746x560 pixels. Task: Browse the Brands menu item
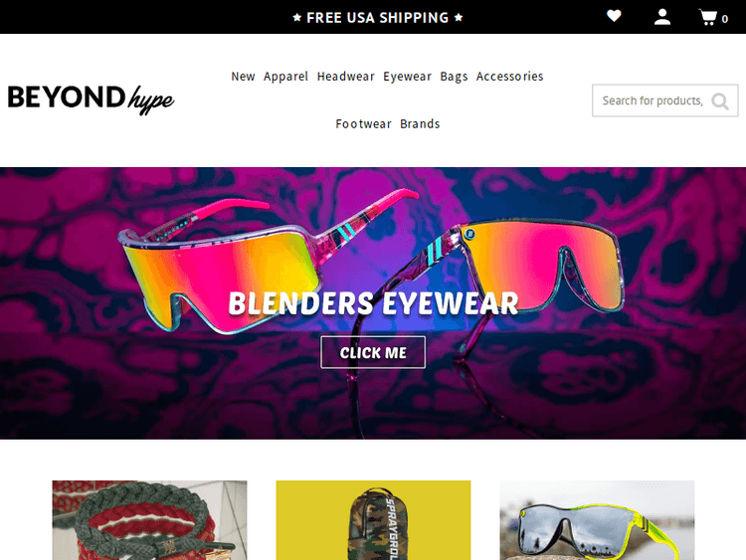click(x=420, y=124)
